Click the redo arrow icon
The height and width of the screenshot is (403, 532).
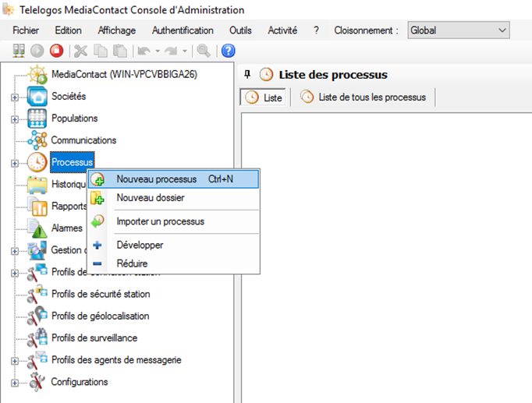pyautogui.click(x=171, y=51)
